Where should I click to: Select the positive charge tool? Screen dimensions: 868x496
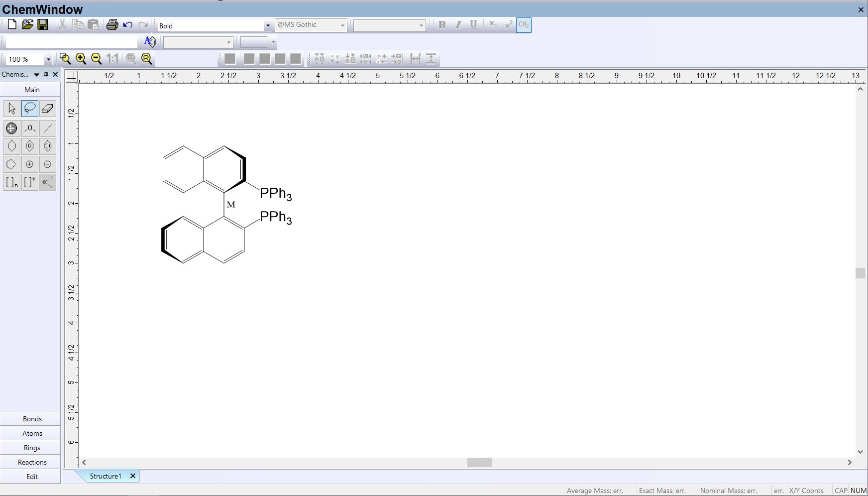[30, 164]
